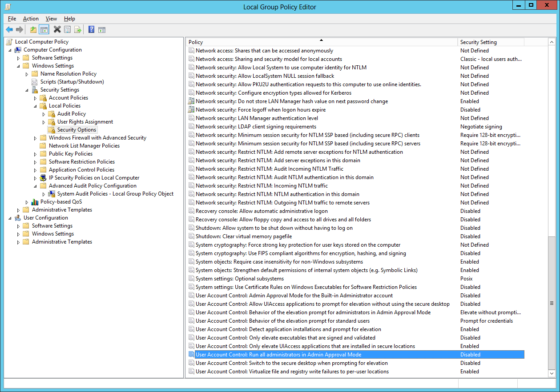Collapse the Local Policies tree node
Screen dimensions: 560x392
[36, 106]
